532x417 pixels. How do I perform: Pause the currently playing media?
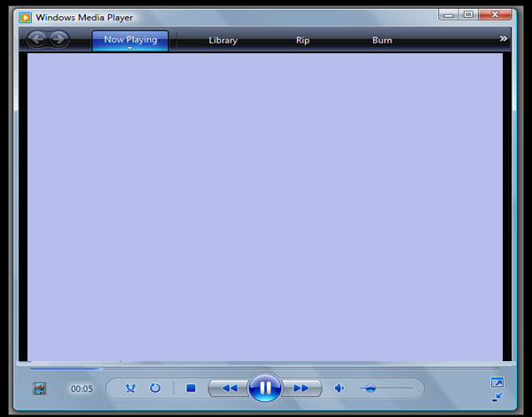coord(264,388)
